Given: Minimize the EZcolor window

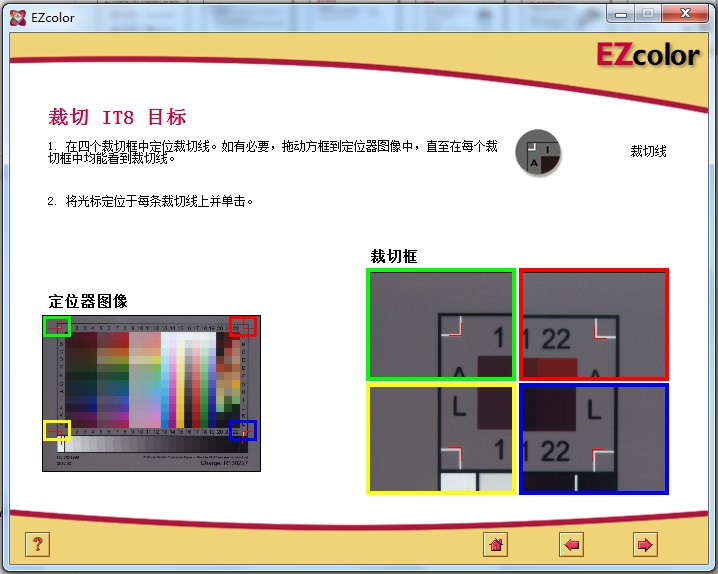Looking at the screenshot, I should click(623, 13).
